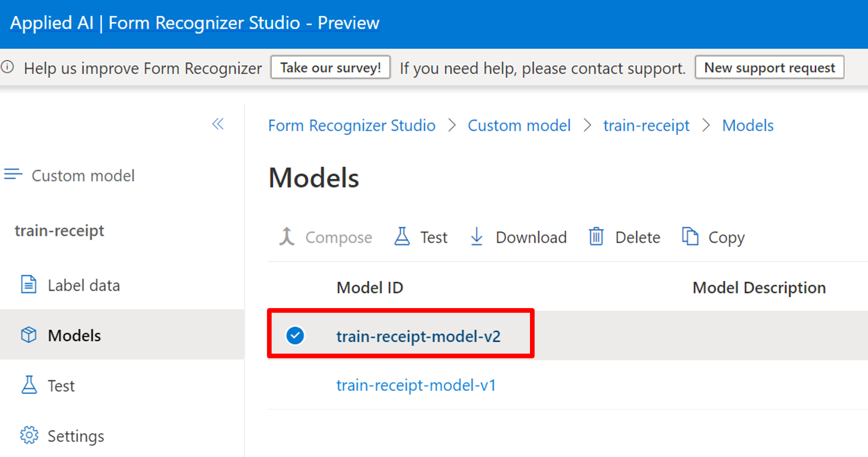This screenshot has height=457, width=868.
Task: Click the Test flask icon in sidebar
Action: 29,386
